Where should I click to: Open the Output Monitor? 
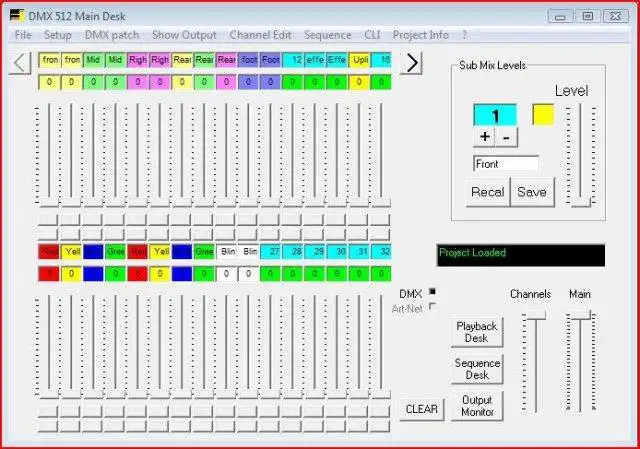pos(477,406)
